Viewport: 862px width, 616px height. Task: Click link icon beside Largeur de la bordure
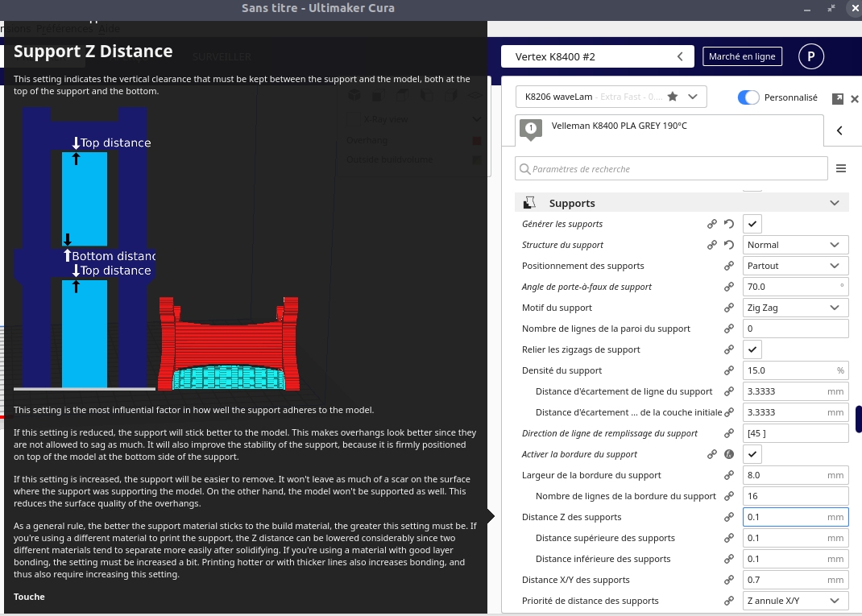(x=729, y=475)
